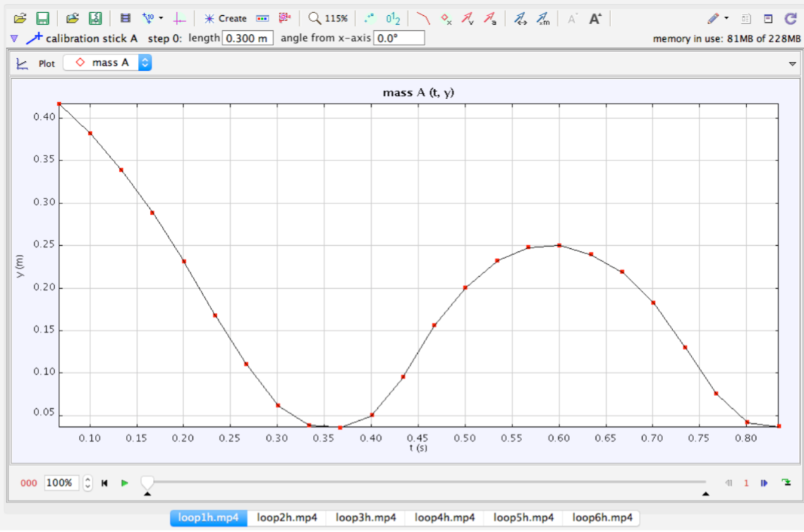Decrease font size with small A
Screen dimensions: 804x532
click(x=572, y=18)
